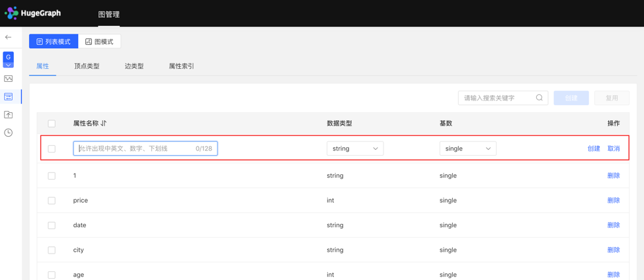Click the HugeGraph logo
Viewport: 644px width, 280px height.
(x=33, y=13)
